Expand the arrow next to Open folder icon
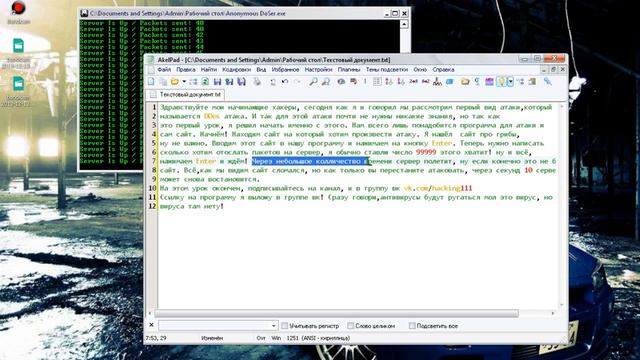This screenshot has height=360, width=640. pos(184,82)
